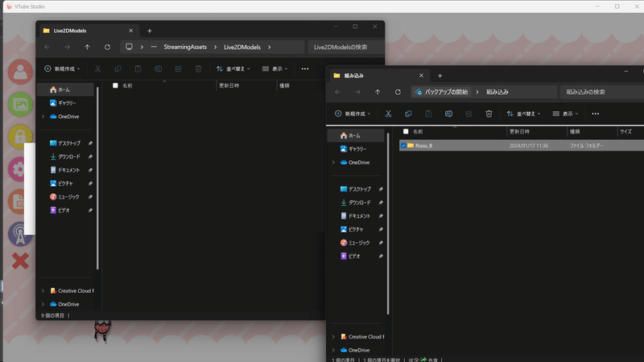Screen dimensions: 644x362
Task: Click chevron after Live2DModels in address bar
Action: pos(270,47)
